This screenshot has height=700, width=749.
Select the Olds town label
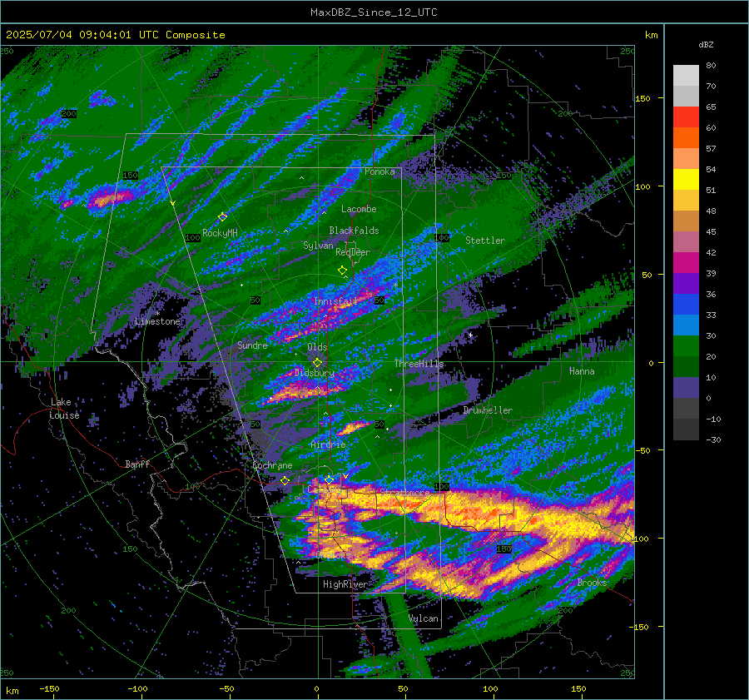click(x=317, y=347)
